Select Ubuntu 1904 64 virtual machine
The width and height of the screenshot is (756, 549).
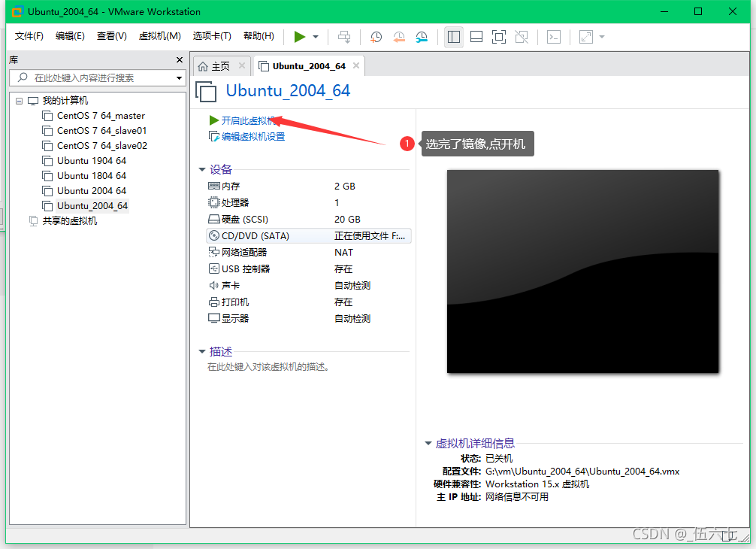coord(92,161)
